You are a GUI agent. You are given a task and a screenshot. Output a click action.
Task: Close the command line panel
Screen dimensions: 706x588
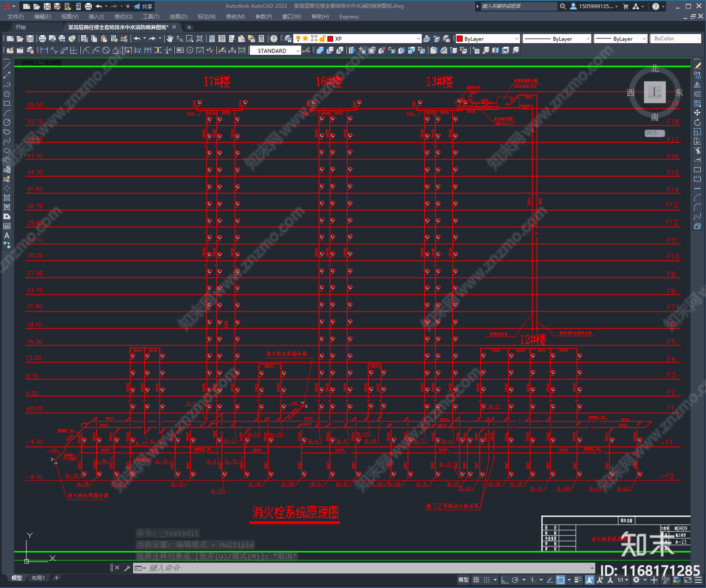tap(117, 568)
